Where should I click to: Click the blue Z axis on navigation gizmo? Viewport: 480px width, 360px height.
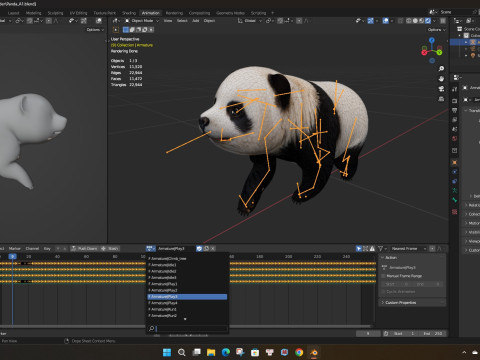coord(432,40)
